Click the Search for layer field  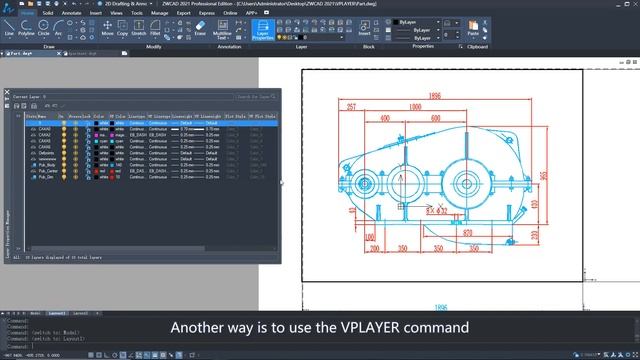point(256,97)
